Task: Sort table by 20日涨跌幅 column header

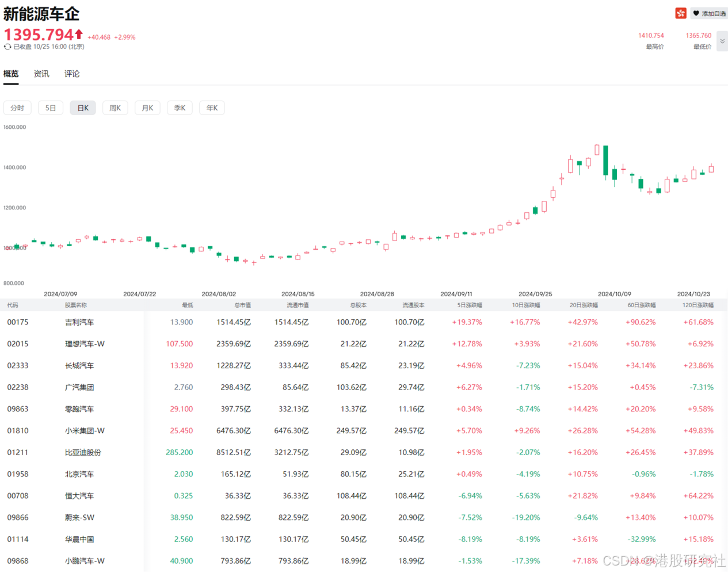Action: click(584, 305)
